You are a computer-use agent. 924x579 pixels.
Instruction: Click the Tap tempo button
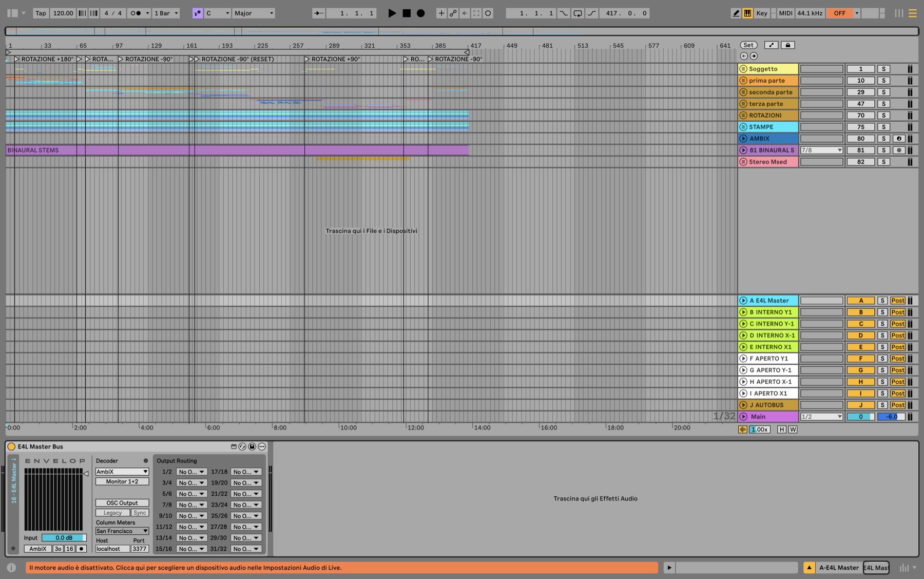[41, 13]
